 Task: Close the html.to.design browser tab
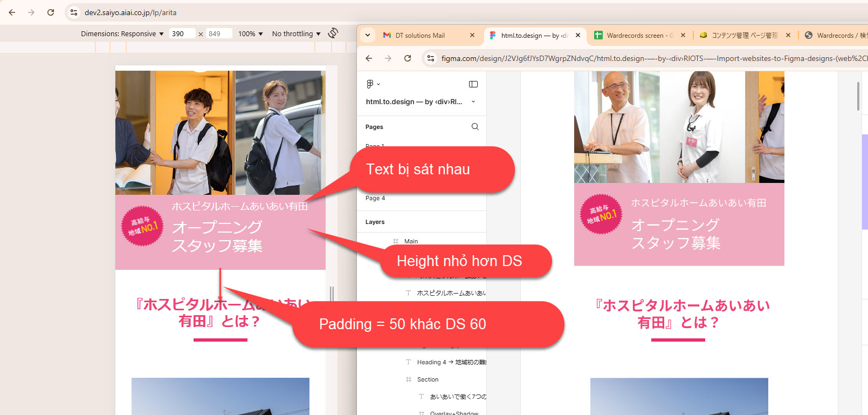pyautogui.click(x=578, y=36)
